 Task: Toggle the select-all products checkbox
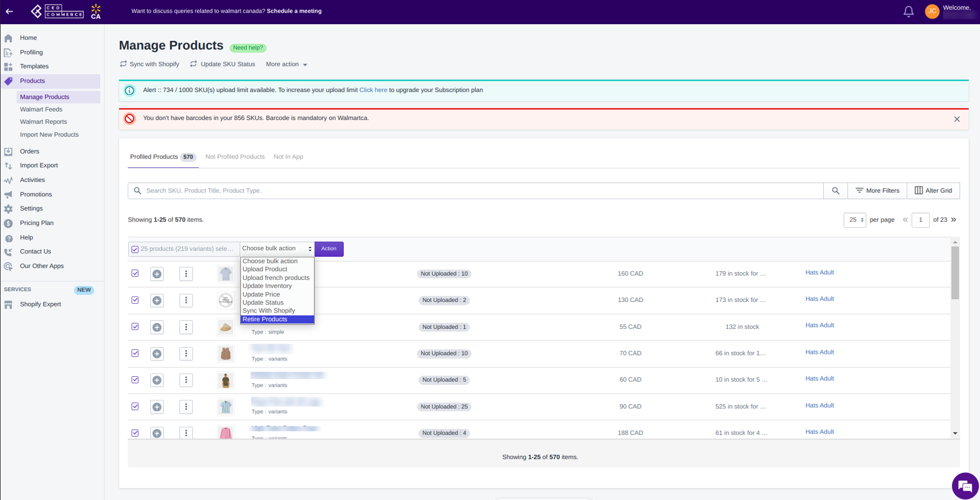click(135, 249)
